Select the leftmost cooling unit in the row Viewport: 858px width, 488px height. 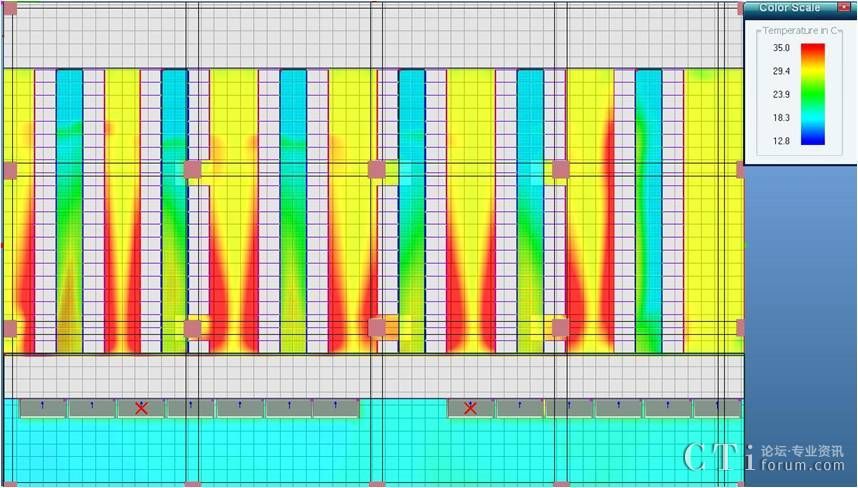click(x=43, y=408)
